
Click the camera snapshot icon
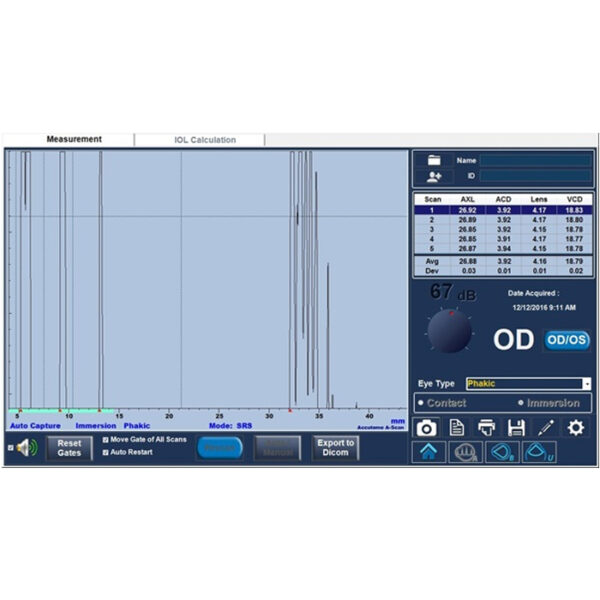click(426, 428)
